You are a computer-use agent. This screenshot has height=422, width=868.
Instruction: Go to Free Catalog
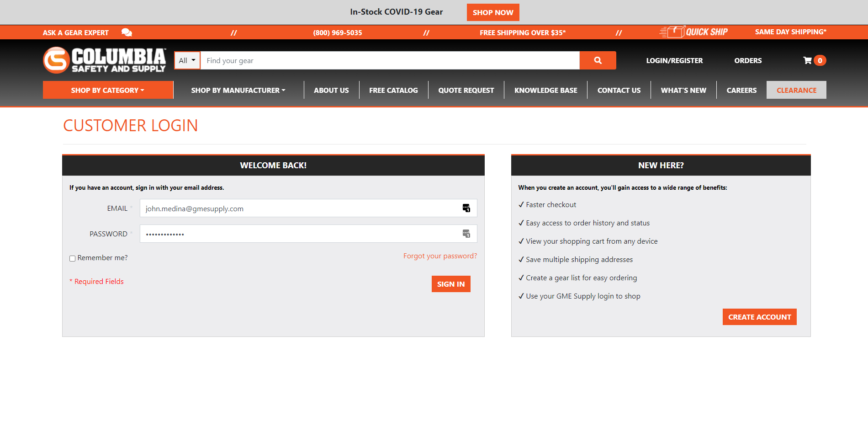click(x=393, y=90)
